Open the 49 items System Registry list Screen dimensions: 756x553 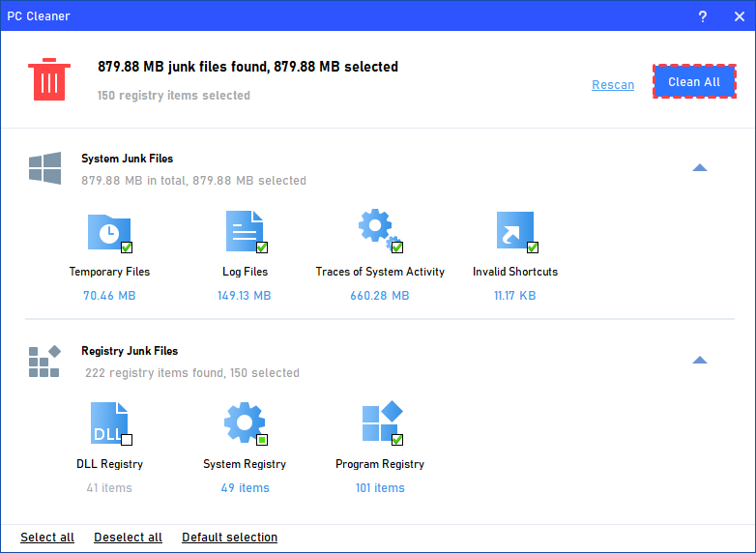(x=245, y=487)
